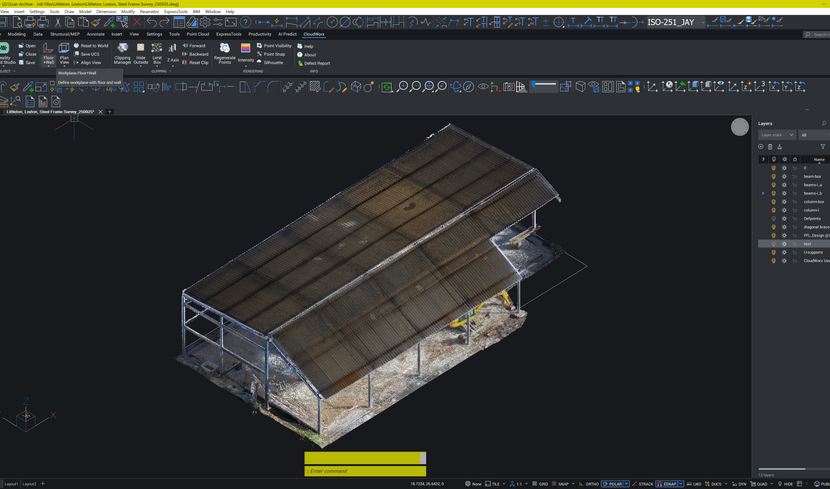The width and height of the screenshot is (830, 489).
Task: Open the ExpressTools menu in the menu bar
Action: [175, 11]
